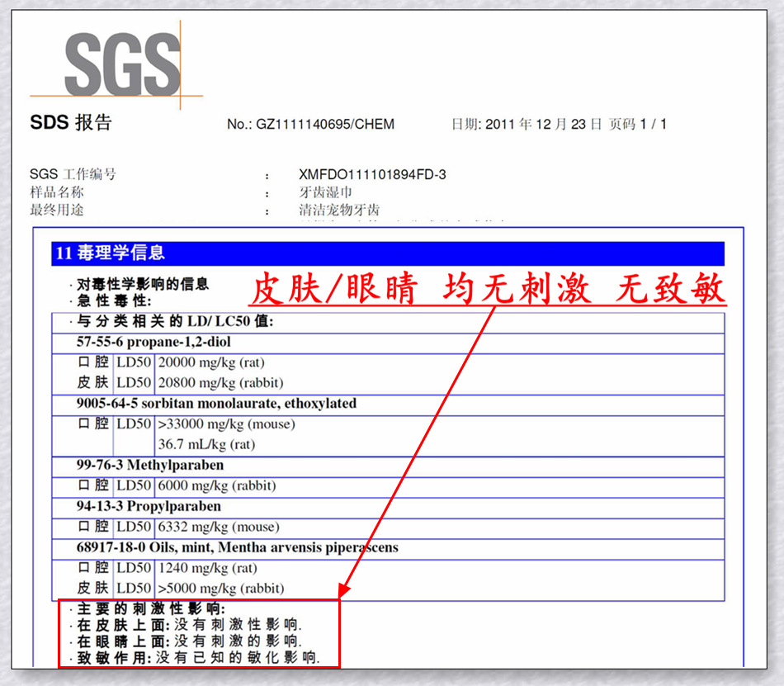Select report number GZ1111140695/CHEM
This screenshot has width=784, height=686.
[325, 124]
